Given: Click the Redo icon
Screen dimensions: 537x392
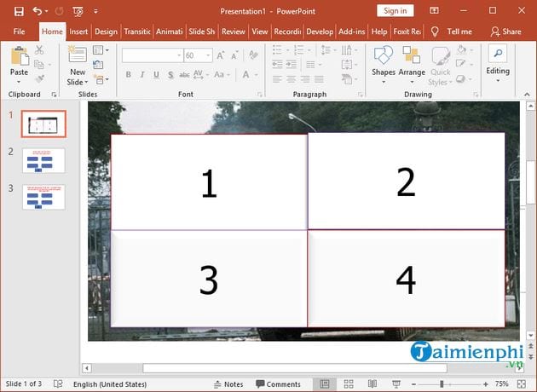Looking at the screenshot, I should coord(60,11).
